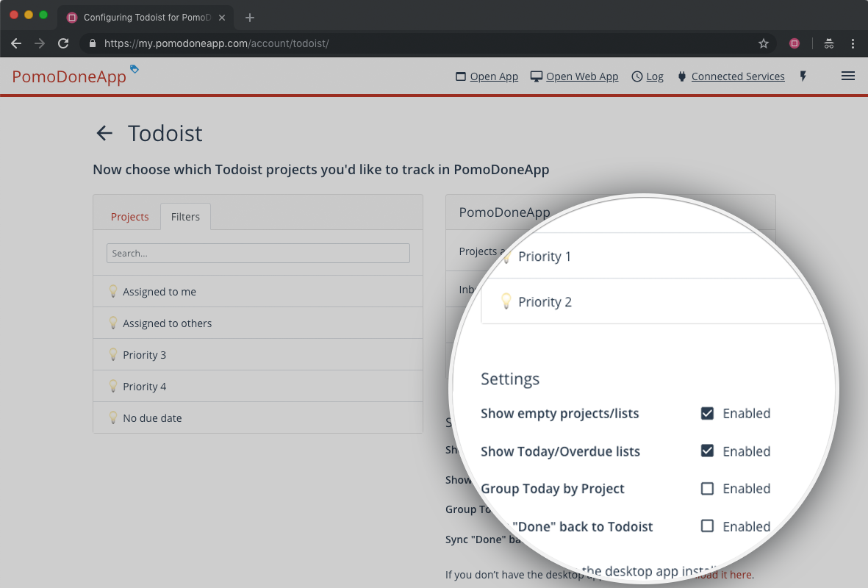
Task: Switch to the Projects tab
Action: click(x=129, y=217)
